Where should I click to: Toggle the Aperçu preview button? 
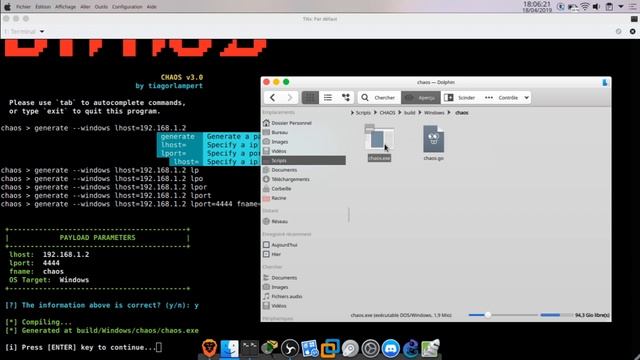click(420, 98)
